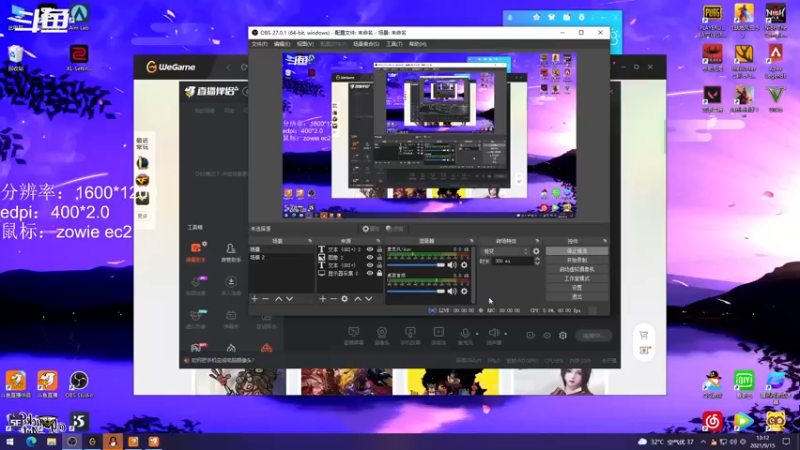The height and width of the screenshot is (450, 800).
Task: Open 设置 from OBS controls panel
Action: 577,288
